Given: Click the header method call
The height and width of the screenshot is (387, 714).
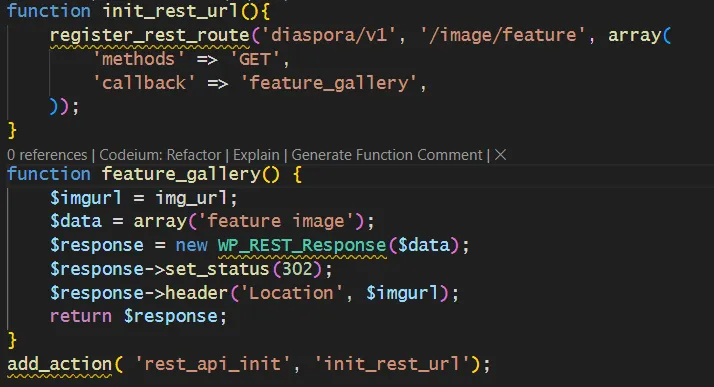Looking at the screenshot, I should click(196, 293).
